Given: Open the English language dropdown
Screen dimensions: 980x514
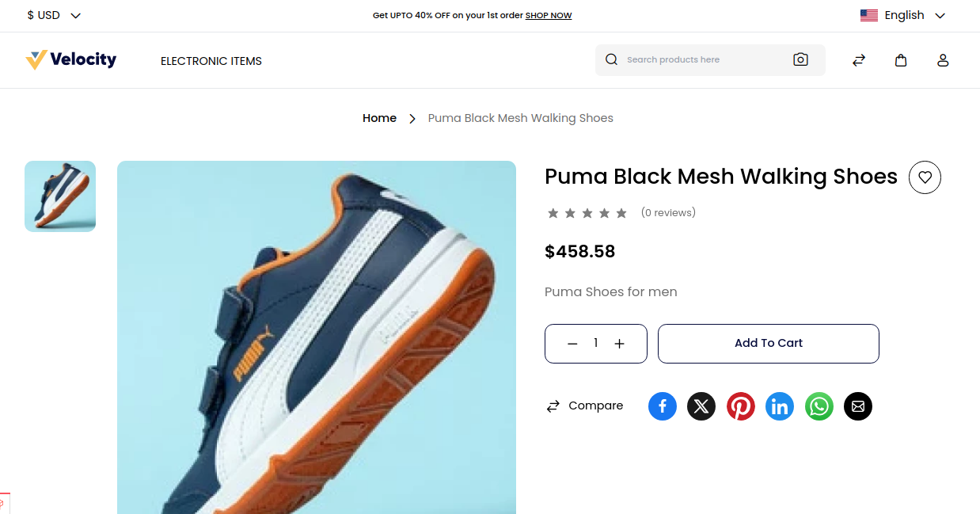Looking at the screenshot, I should pyautogui.click(x=903, y=15).
